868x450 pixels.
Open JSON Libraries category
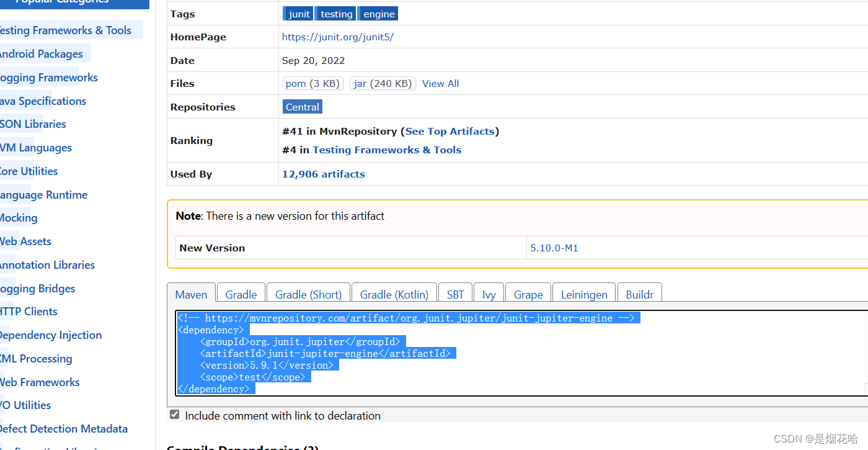tap(32, 124)
